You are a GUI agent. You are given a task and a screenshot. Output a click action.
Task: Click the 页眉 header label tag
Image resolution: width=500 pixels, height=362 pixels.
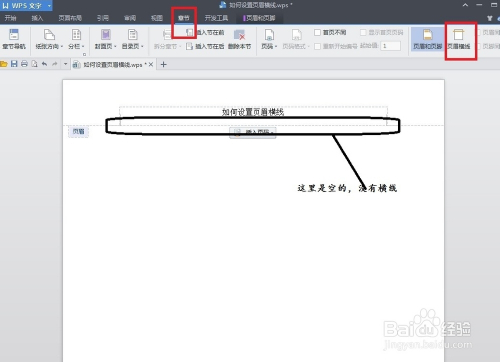tap(79, 131)
